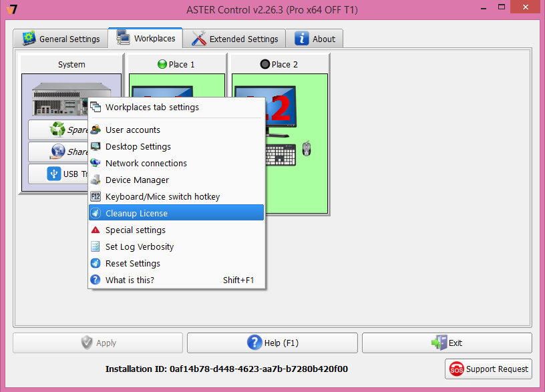The height and width of the screenshot is (392, 545).
Task: Choose Set Log Verbosity option
Action: [x=176, y=246]
